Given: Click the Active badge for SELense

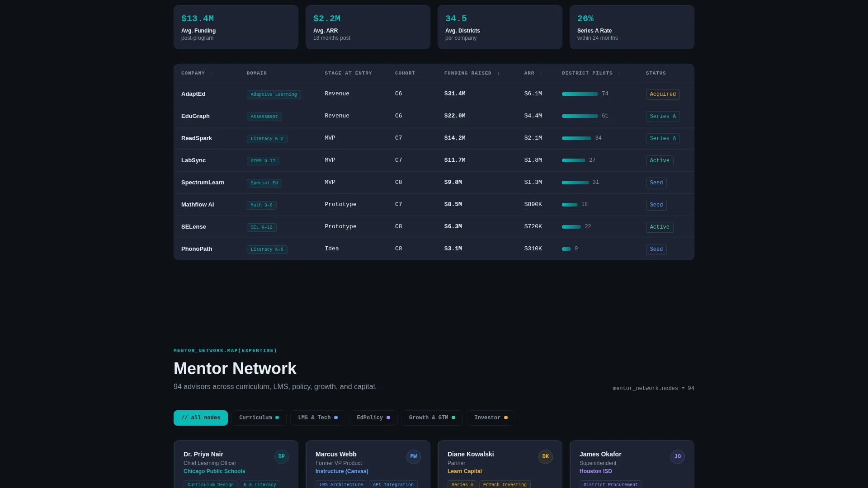Looking at the screenshot, I should click(x=660, y=227).
